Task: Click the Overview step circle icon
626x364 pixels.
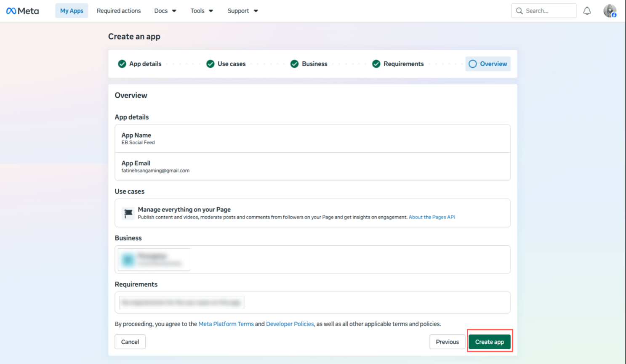Action: (473, 64)
